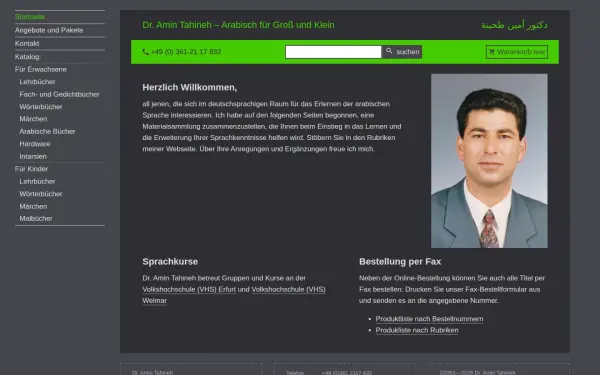Image resolution: width=600 pixels, height=375 pixels.
Task: Open the Kontakt page
Action: point(27,43)
